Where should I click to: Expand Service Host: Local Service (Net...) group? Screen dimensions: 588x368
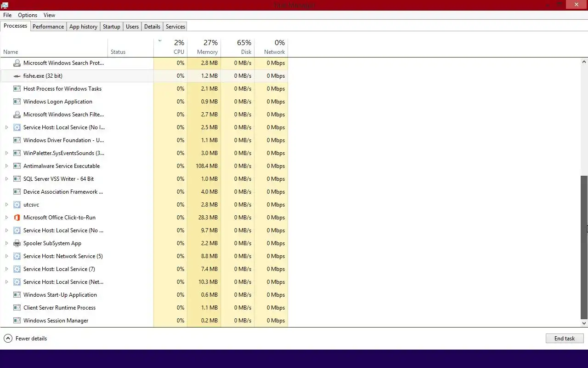6,282
